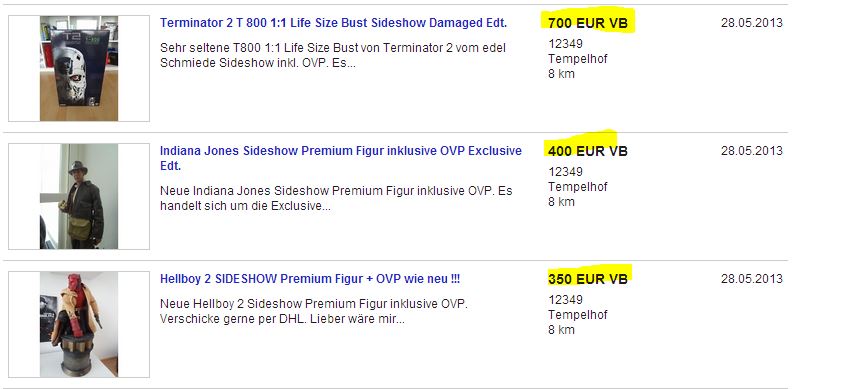
Task: Open the Terminator 2 T 800 listing title
Action: (x=333, y=23)
